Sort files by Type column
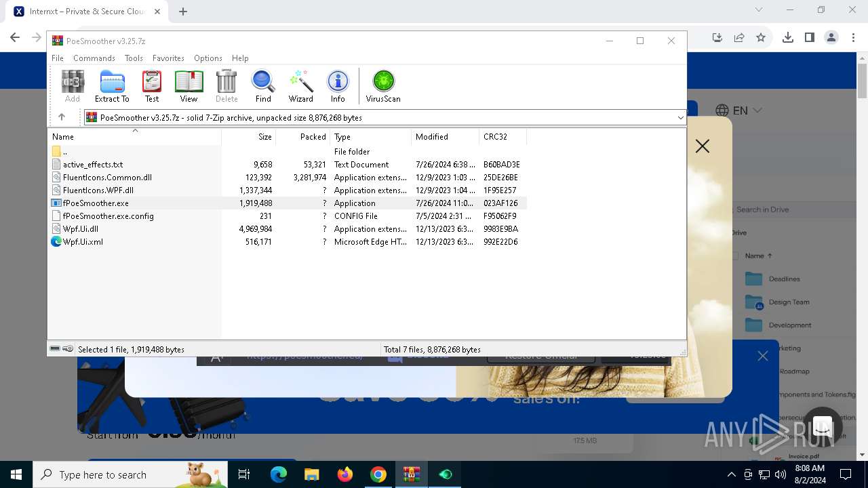This screenshot has width=868, height=488. 370,137
